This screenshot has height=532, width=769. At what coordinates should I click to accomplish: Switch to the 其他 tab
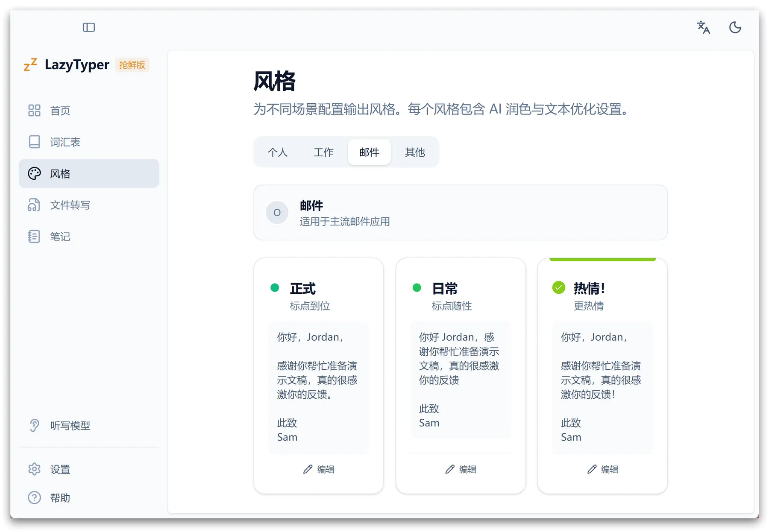tap(415, 152)
